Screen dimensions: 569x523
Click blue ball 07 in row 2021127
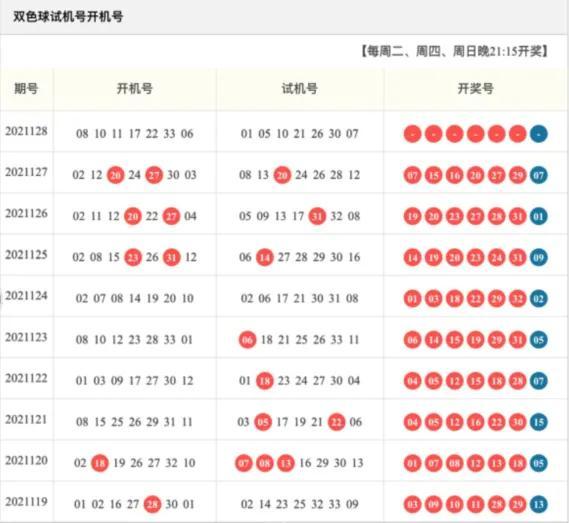539,175
